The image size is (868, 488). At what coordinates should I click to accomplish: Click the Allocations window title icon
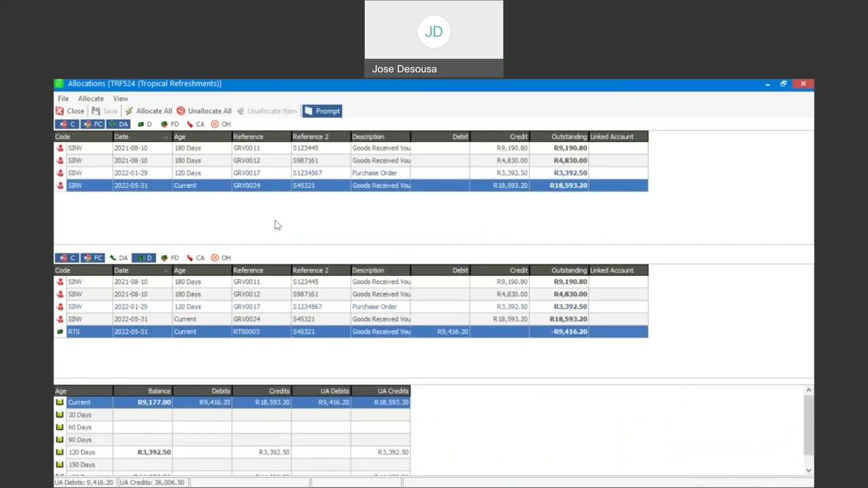click(x=60, y=83)
